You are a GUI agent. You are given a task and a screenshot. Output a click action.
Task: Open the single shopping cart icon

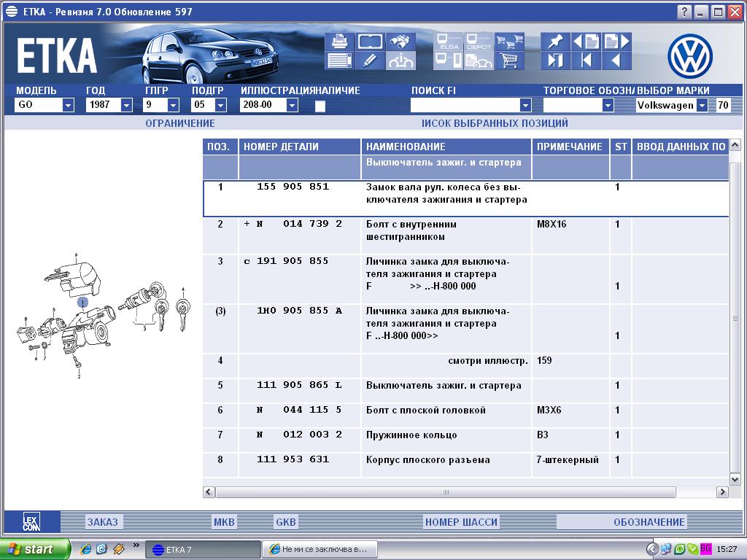[x=509, y=61]
